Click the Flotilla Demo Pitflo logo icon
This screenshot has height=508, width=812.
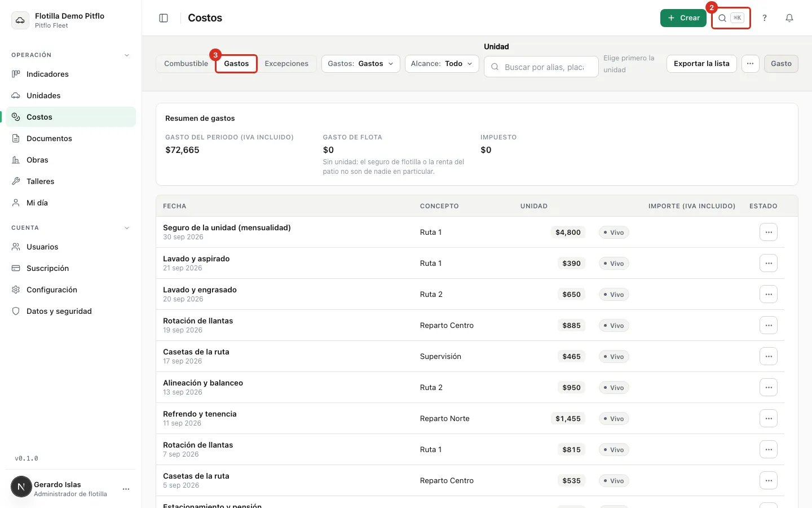pyautogui.click(x=20, y=20)
